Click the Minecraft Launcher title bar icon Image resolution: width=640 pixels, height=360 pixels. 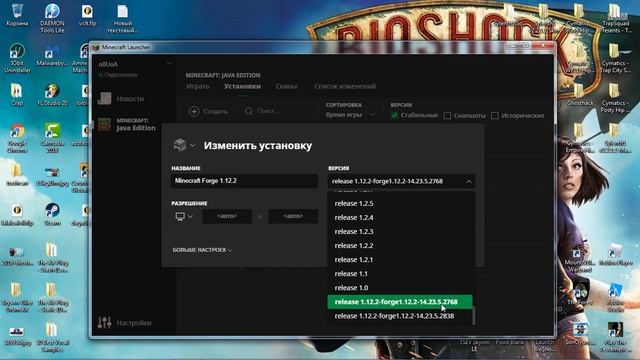point(96,47)
